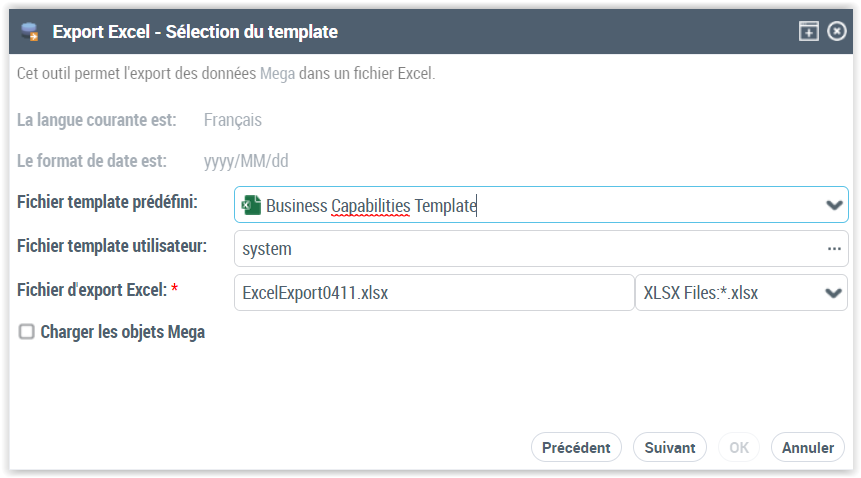
Task: Click the database export icon in title bar
Action: [30, 32]
